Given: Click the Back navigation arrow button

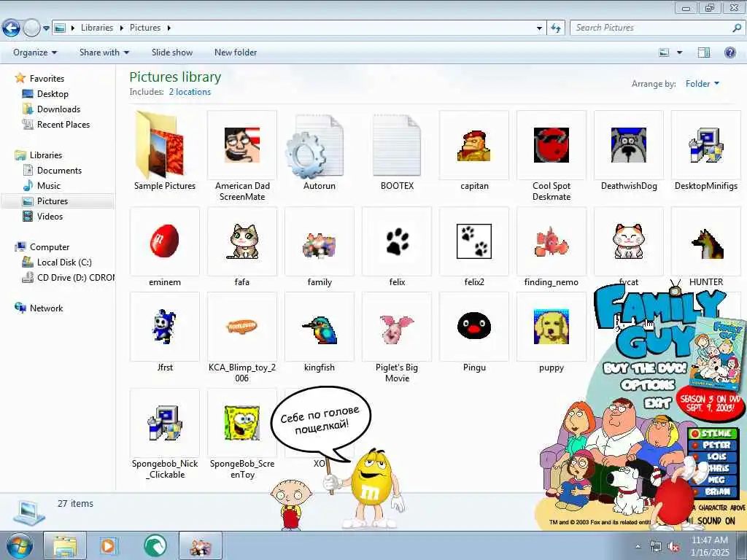Looking at the screenshot, I should click(x=11, y=28).
